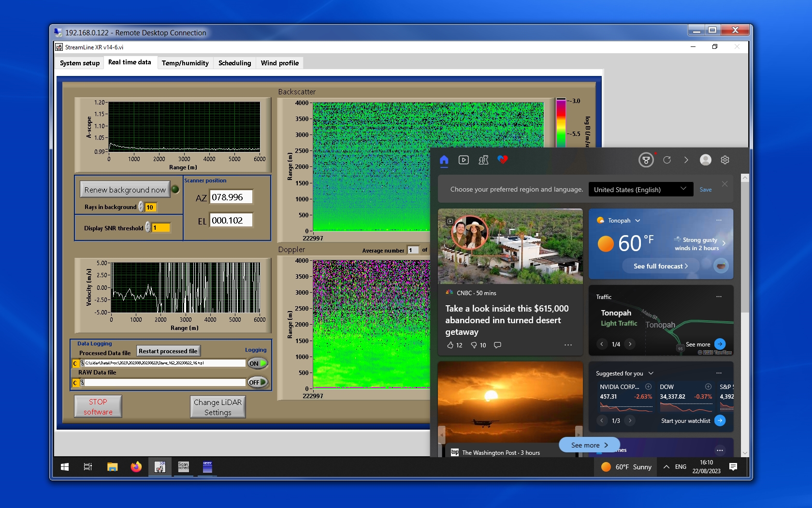Open the United States (English) region dropdown
This screenshot has width=812, height=508.
[640, 190]
